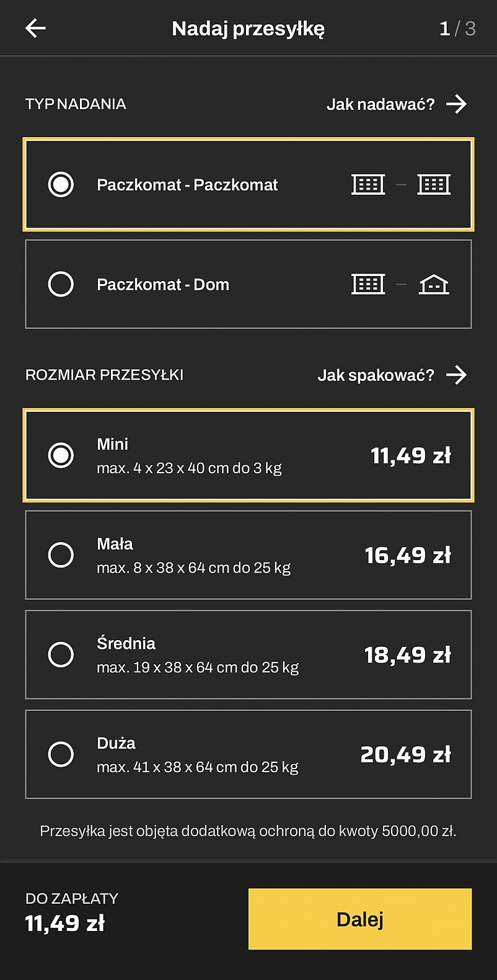Click the 1/3 step indicator
Viewport: 497px width, 980px height.
457,29
